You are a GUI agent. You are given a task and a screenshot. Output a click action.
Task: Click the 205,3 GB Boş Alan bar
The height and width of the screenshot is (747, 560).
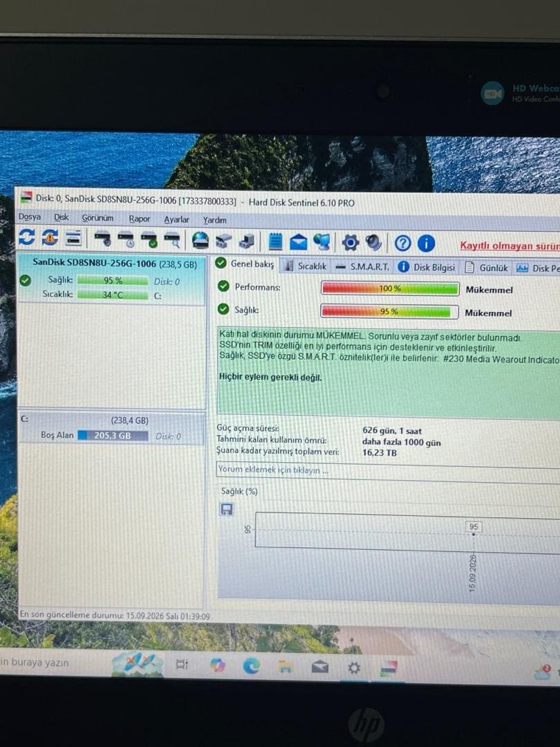[113, 436]
